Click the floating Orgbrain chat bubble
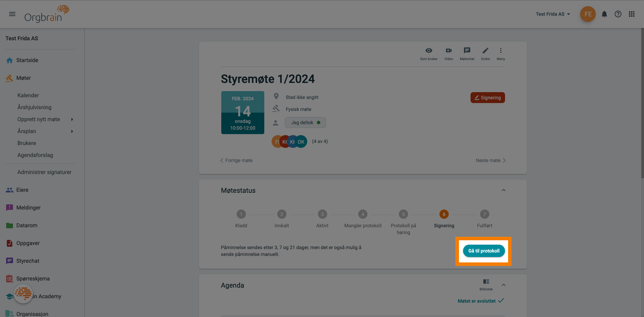The image size is (644, 317). tap(23, 294)
